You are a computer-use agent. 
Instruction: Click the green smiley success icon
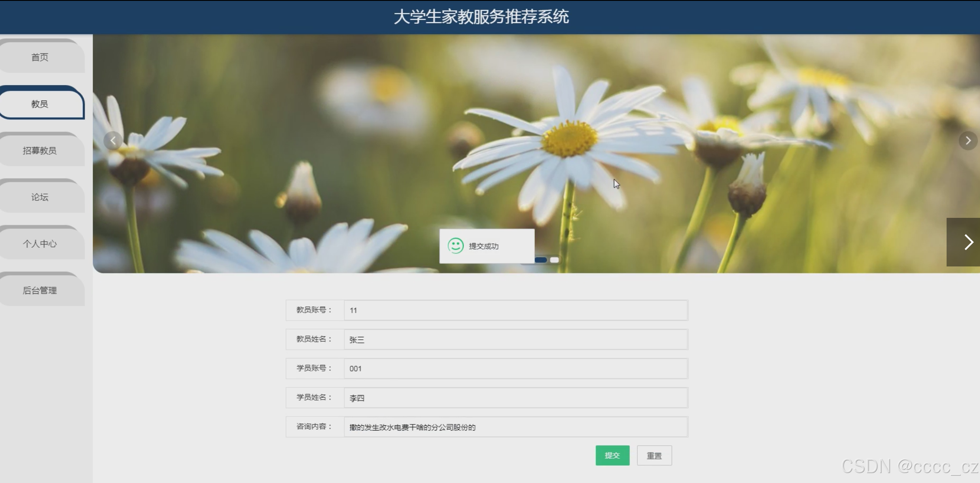456,246
